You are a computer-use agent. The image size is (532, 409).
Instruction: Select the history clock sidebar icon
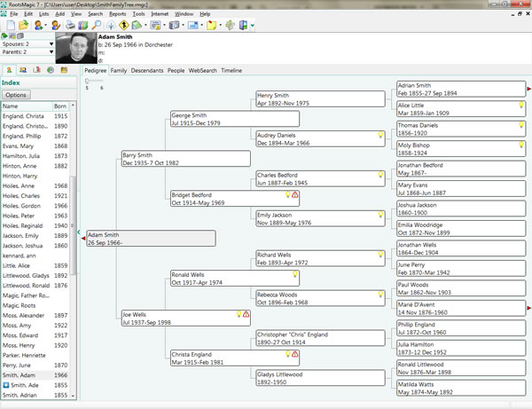[x=51, y=70]
